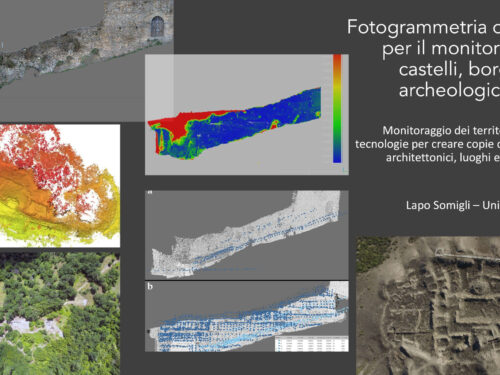Image resolution: width=500 pixels, height=375 pixels.
Task: Select the 'Monitoraggio dei territ' subtitle line
Action: point(441,130)
